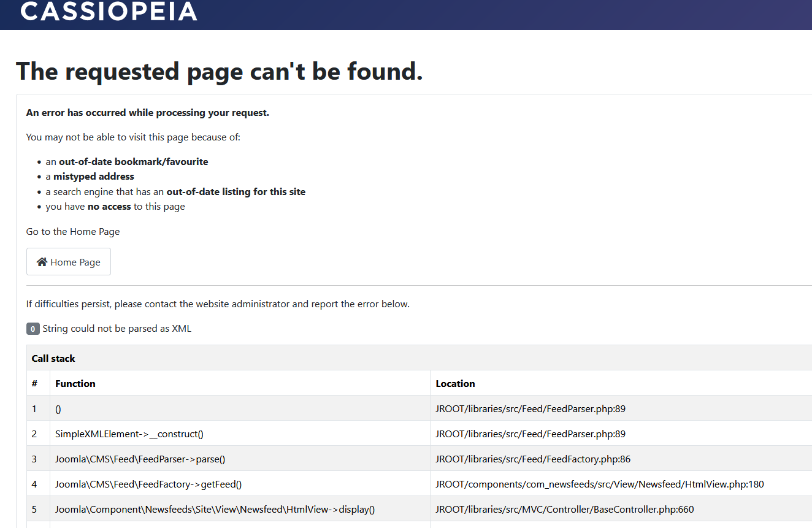
Task: Select the Newsfeed/HtmlView.php:180 location cell
Action: point(600,484)
